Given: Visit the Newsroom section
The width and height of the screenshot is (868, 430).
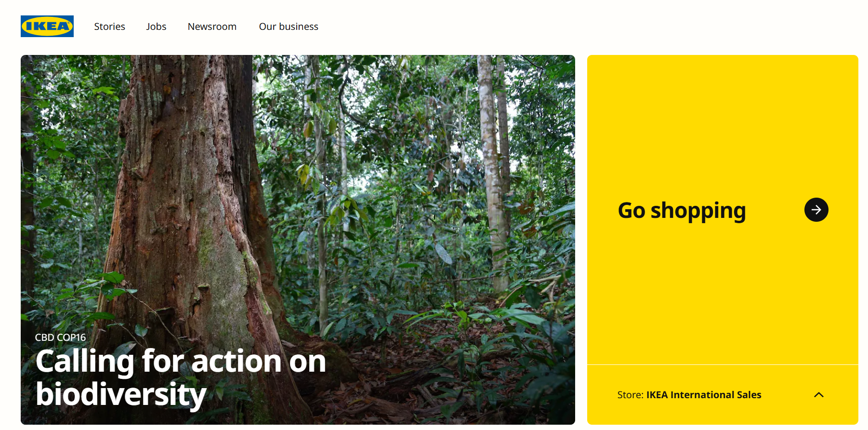Looking at the screenshot, I should [x=212, y=27].
